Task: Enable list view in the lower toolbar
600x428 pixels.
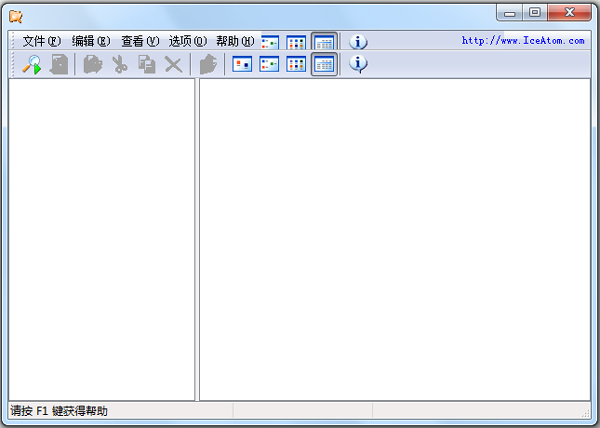Action: click(296, 64)
